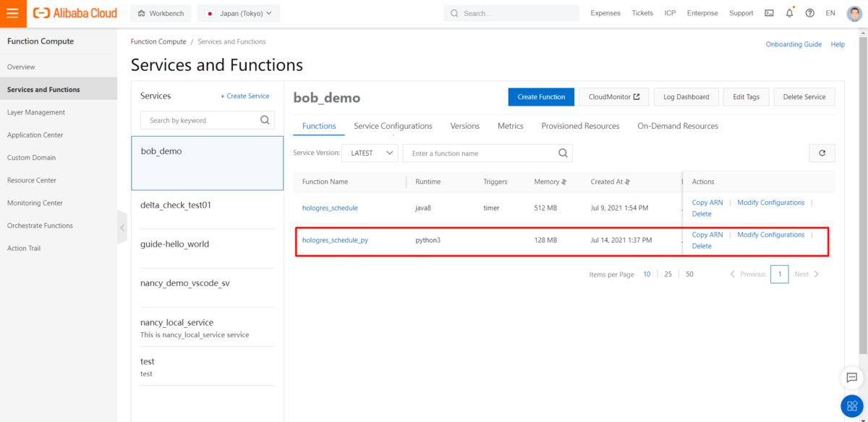The width and height of the screenshot is (868, 422).
Task: Switch to On-Demand Resources tab
Action: pos(678,126)
